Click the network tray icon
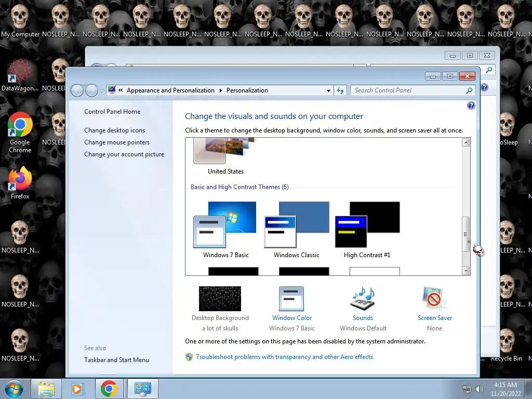The image size is (532, 399). [467, 389]
